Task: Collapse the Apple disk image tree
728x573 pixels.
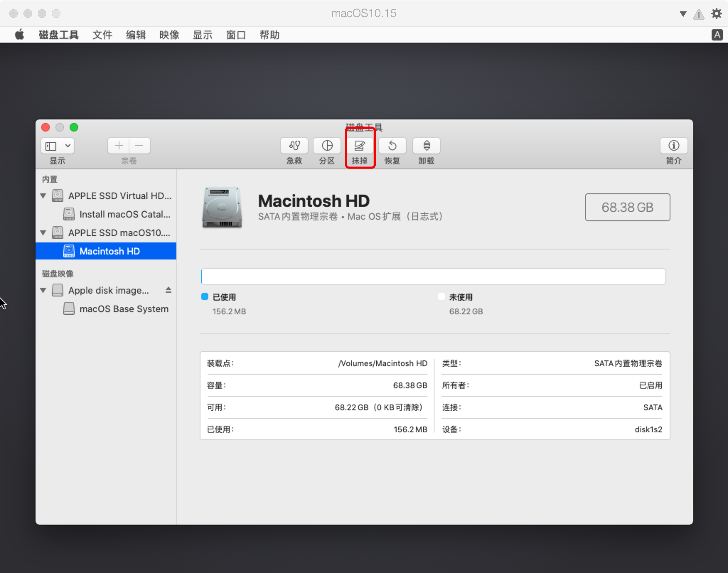Action: (43, 290)
